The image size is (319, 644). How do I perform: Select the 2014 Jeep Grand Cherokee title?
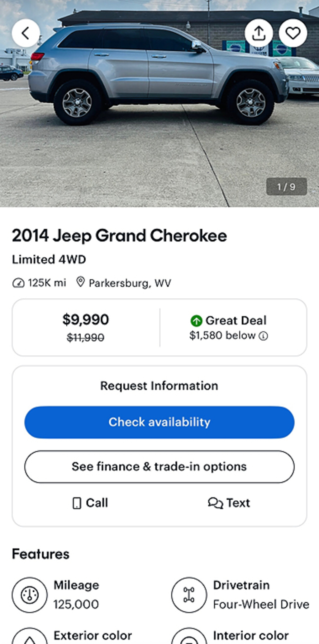[x=119, y=236]
